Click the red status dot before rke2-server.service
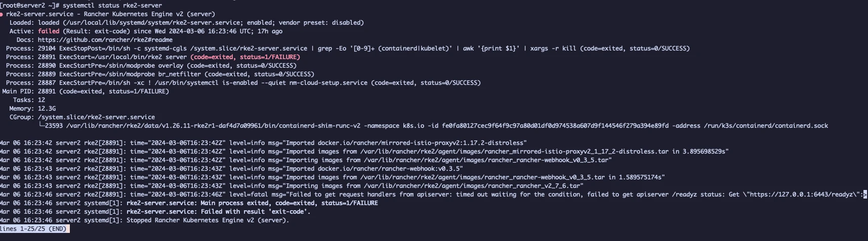 [x=2, y=14]
